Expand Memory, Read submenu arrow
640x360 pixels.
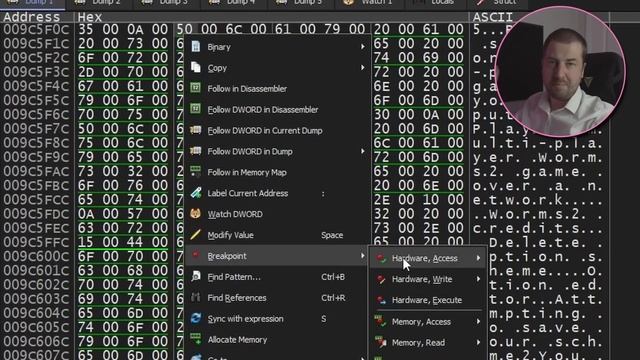coord(478,342)
